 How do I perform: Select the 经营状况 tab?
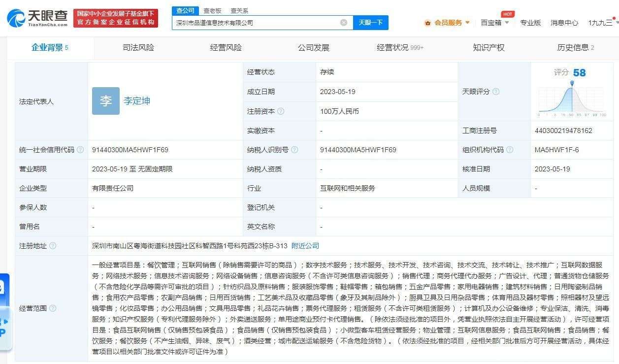pos(400,48)
